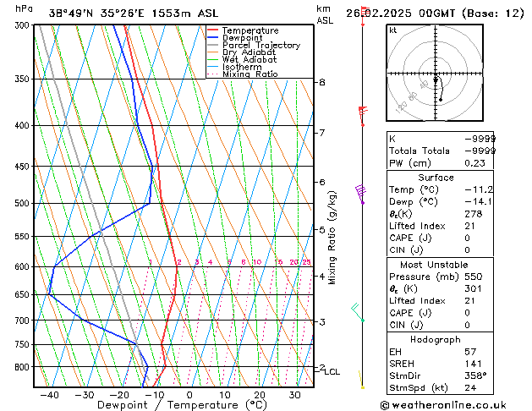Select 'CIN (J)' row under Most Unstable

tap(406, 326)
